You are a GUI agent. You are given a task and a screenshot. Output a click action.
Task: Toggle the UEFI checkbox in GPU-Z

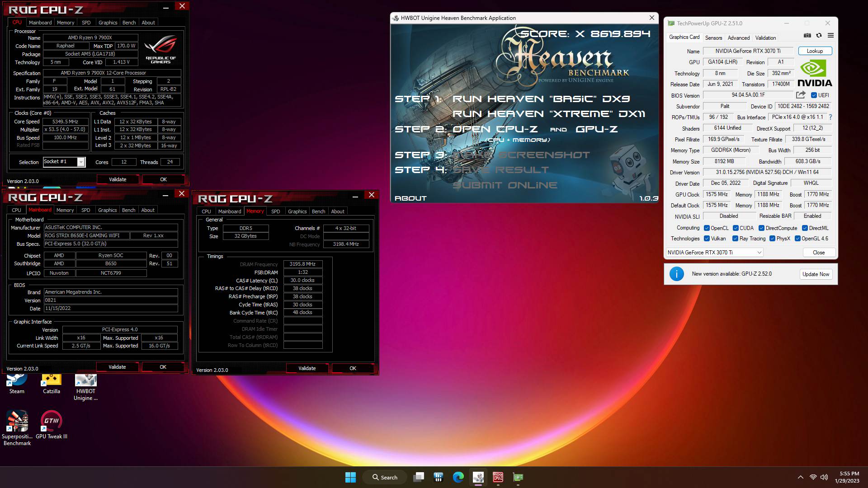coord(814,95)
